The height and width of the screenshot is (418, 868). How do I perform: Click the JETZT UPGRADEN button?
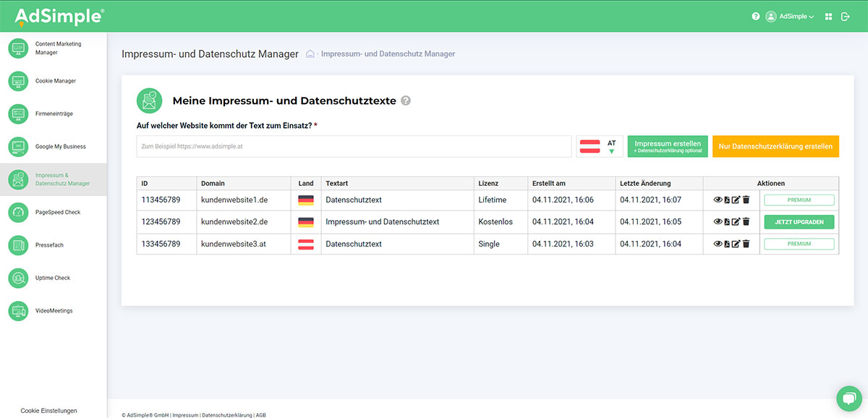click(799, 221)
